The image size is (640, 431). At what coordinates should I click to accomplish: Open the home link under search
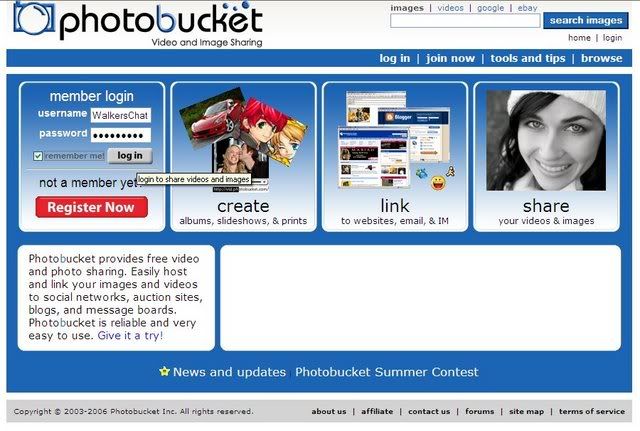[x=579, y=38]
